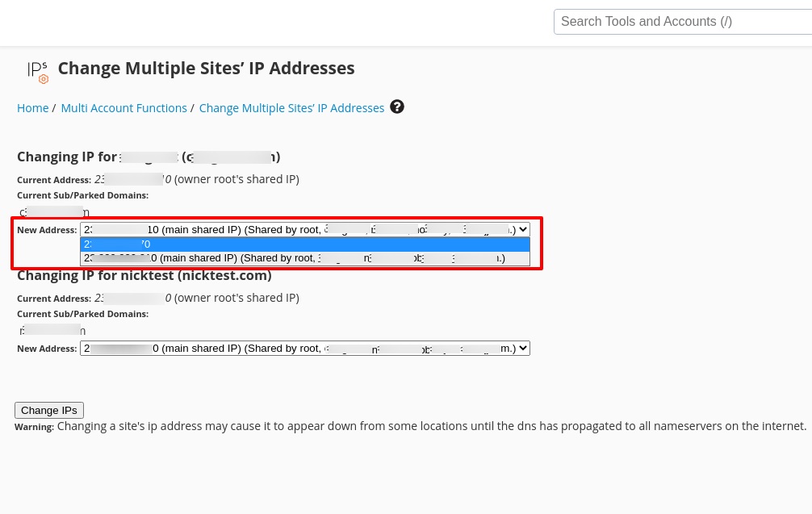Click the New Address label for nicktest
The width and height of the screenshot is (812, 514).
pyautogui.click(x=47, y=349)
